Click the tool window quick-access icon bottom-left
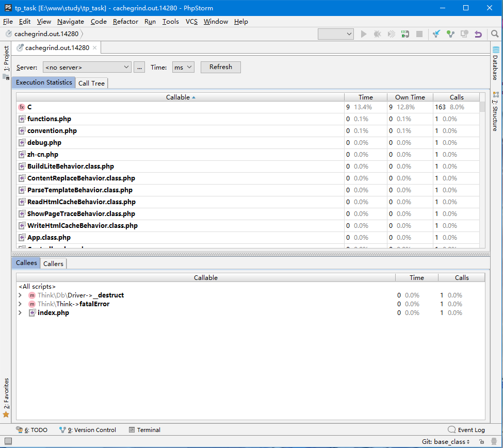 [8, 441]
